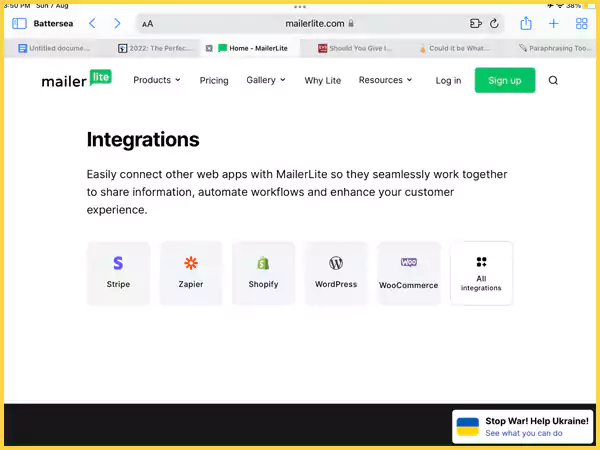Close the Home - MailerLite tab
600x450 pixels.
(x=209, y=48)
